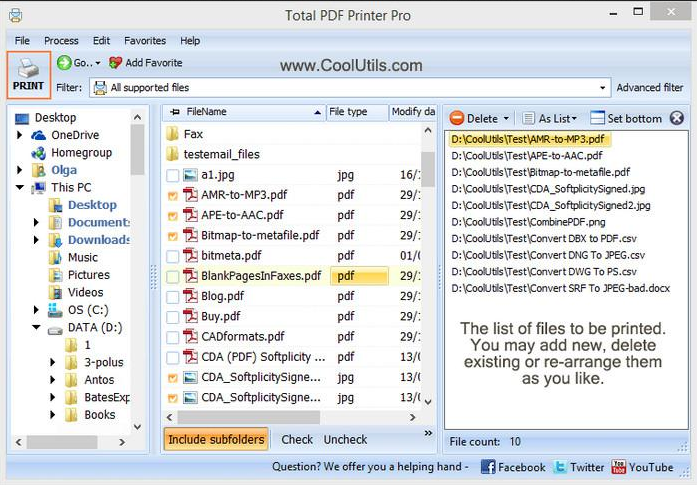
Task: Open the Delete dropdown arrow
Action: point(506,119)
